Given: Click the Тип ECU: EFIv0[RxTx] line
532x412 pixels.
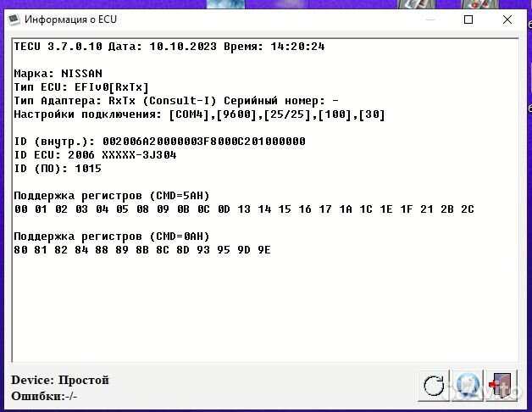Looking at the screenshot, I should point(81,87).
